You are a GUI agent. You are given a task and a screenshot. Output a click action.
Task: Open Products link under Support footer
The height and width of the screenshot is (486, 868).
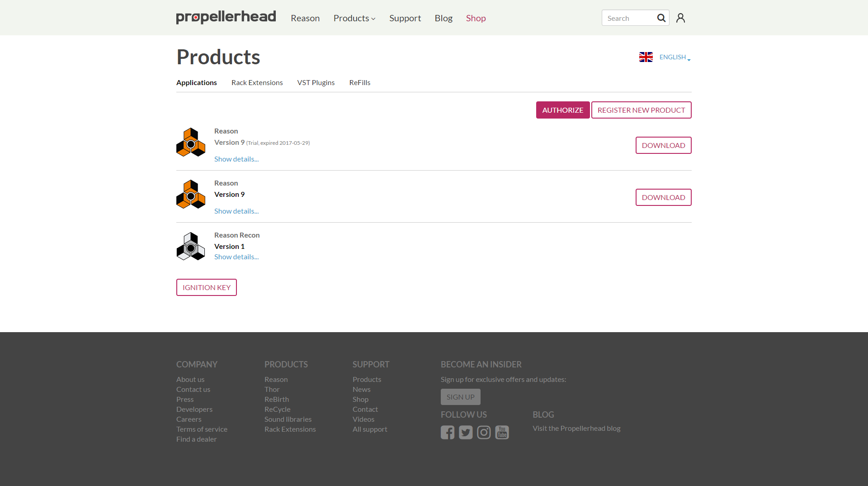click(367, 379)
